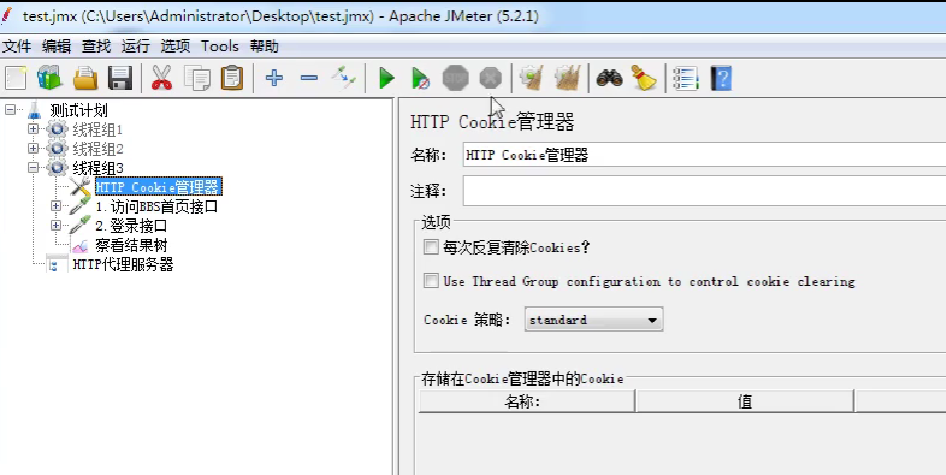Screen dimensions: 946x475
Task: Click the 名称 input field
Action: (x=703, y=155)
